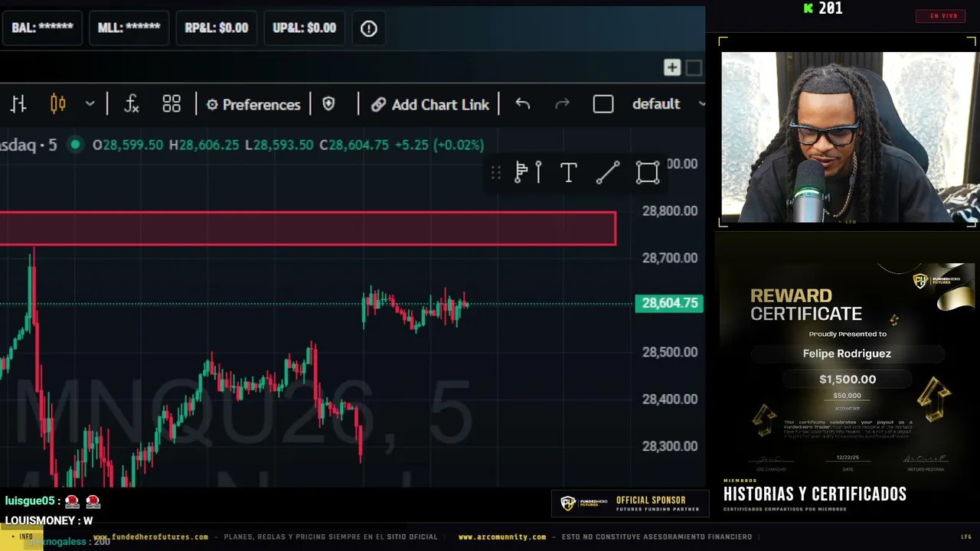Click the Close value 28,604.75
Screen dimensions: 980x551
point(354,145)
